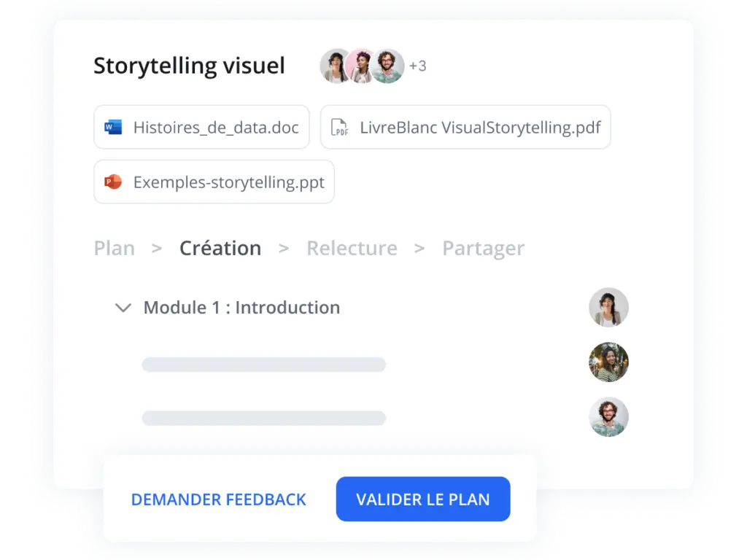The height and width of the screenshot is (560, 747).
Task: Select the third collaborator avatar before +3
Action: point(387,66)
